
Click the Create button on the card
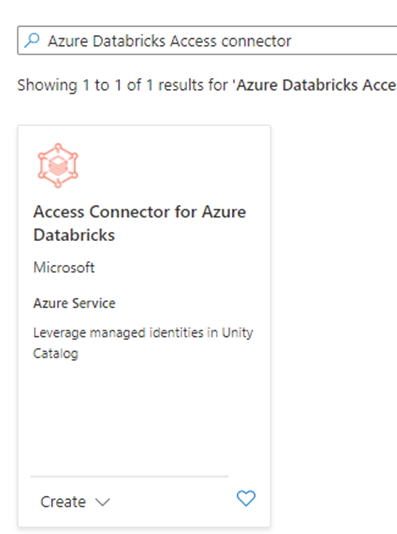(63, 502)
